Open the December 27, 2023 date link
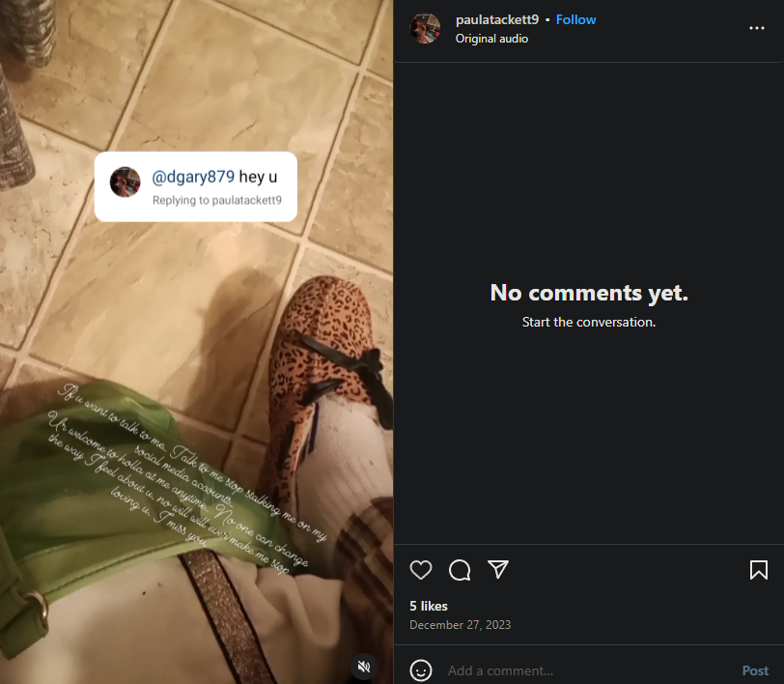Viewport: 784px width, 684px height. tap(460, 624)
